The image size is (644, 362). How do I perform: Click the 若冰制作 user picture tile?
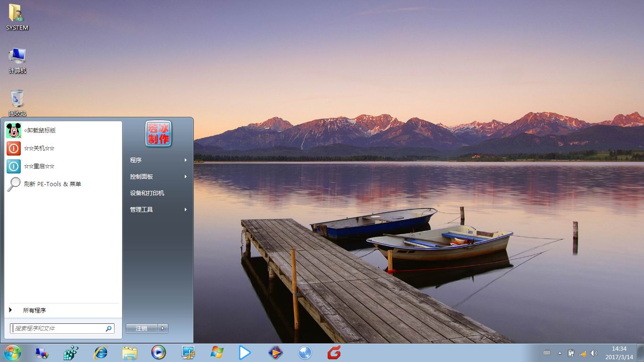point(158,133)
